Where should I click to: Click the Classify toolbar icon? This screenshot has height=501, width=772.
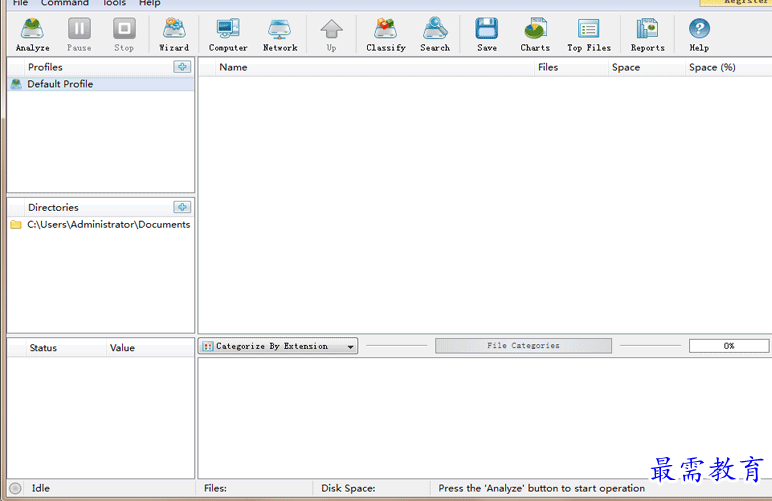(x=386, y=33)
